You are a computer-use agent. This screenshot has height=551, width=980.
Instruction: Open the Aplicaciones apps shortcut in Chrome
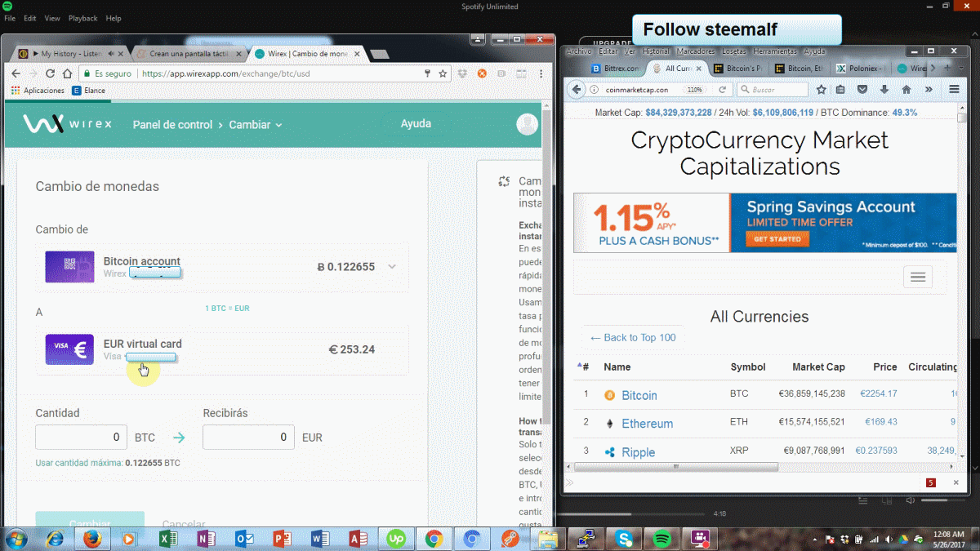coord(37,91)
